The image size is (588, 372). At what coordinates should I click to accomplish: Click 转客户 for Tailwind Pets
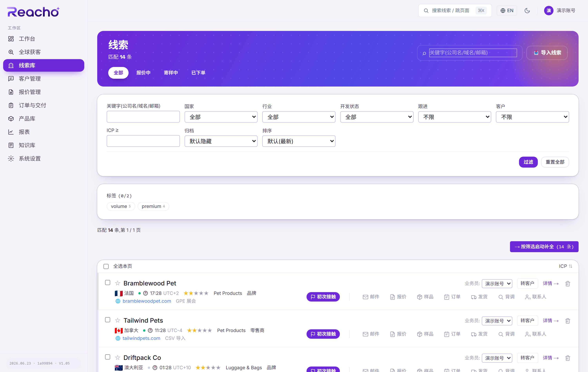click(527, 321)
